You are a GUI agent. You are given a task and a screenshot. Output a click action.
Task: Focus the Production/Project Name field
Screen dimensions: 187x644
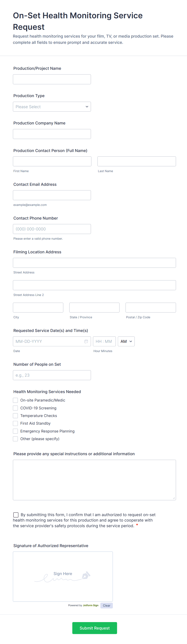pyautogui.click(x=52, y=79)
